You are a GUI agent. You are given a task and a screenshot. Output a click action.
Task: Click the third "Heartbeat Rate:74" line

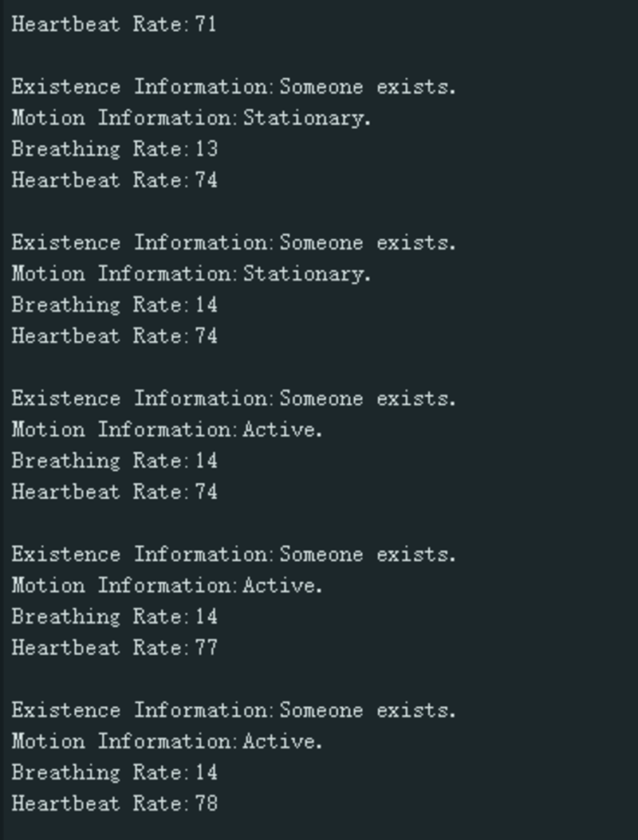pos(114,492)
